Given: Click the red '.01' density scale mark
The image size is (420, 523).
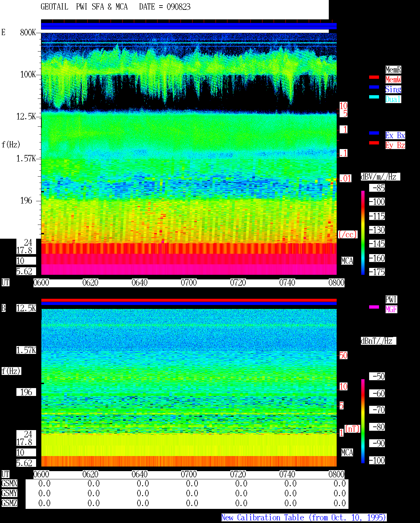Looking at the screenshot, I should click(x=345, y=179).
